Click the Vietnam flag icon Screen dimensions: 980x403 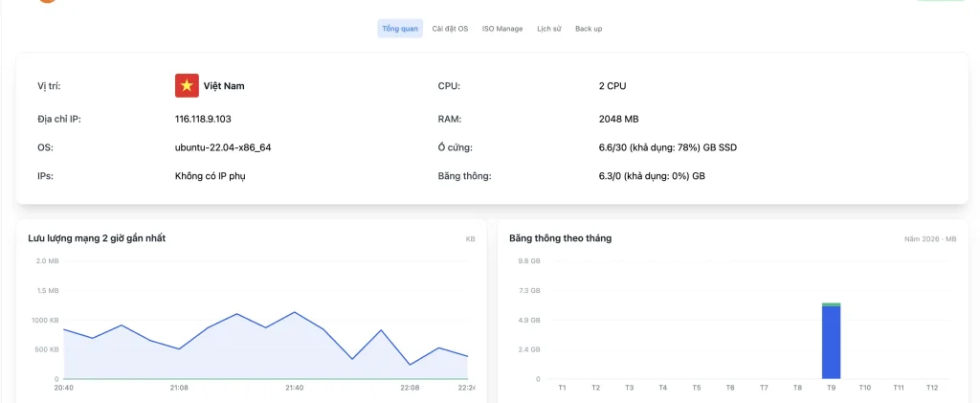187,85
